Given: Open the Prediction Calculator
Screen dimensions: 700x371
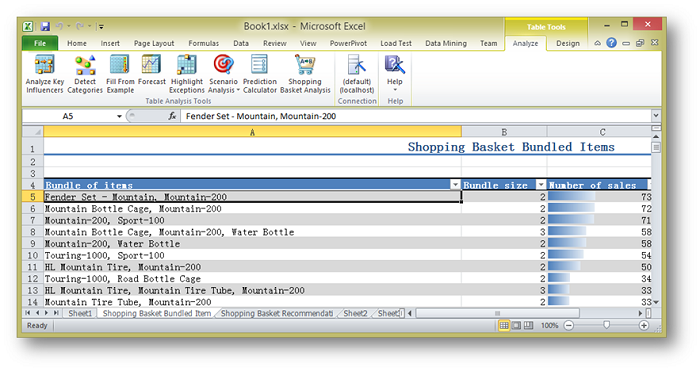Looking at the screenshot, I should click(260, 74).
